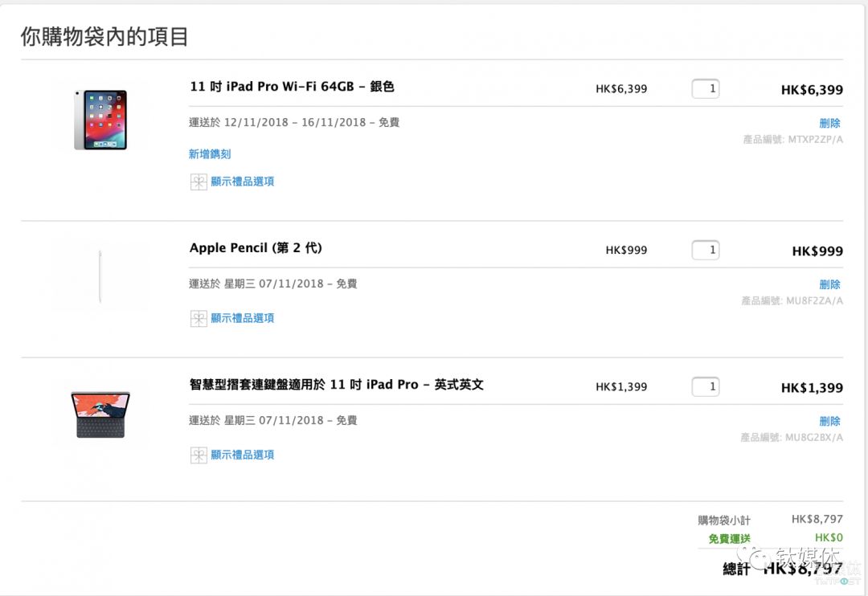
Task: Select product number MTXP2ZP/A
Action: click(x=816, y=140)
